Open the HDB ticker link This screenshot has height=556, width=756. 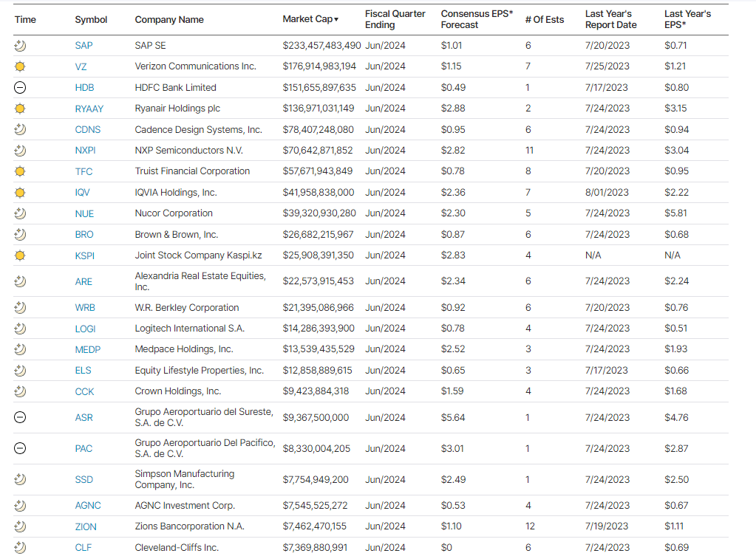84,88
